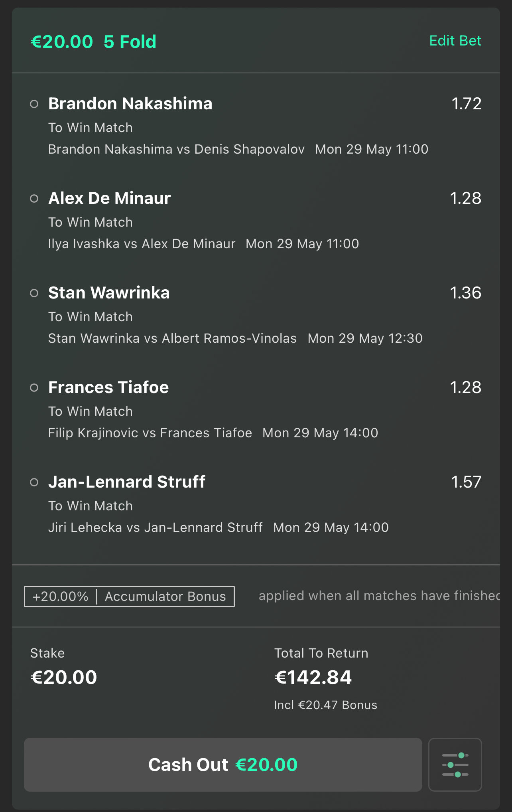Click status circle beside Stan Wawrinka
Image resolution: width=512 pixels, height=812 pixels.
[34, 293]
